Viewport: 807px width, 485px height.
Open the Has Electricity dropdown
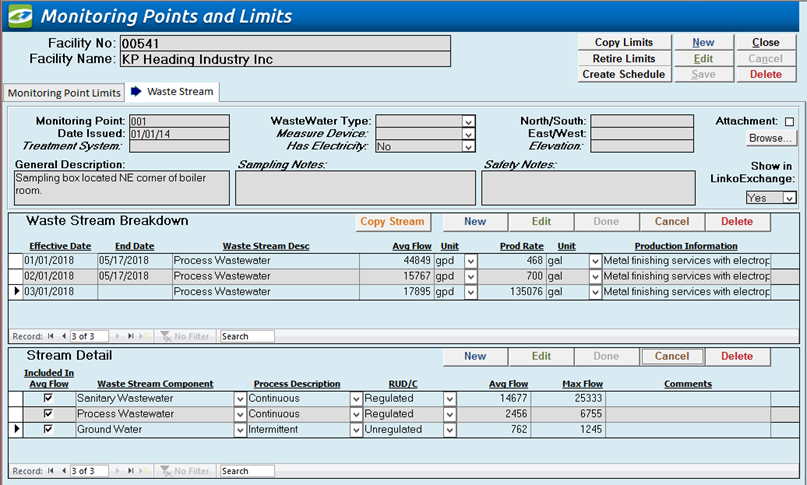[x=468, y=147]
